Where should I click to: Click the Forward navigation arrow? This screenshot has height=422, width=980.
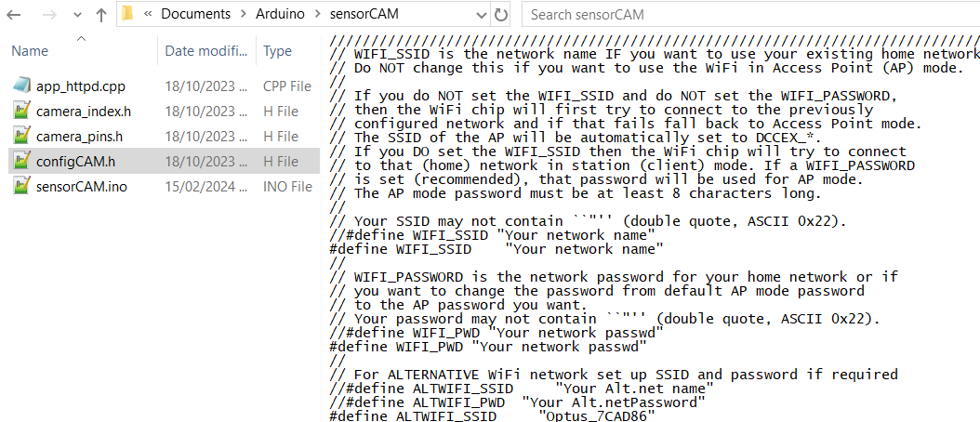48,15
